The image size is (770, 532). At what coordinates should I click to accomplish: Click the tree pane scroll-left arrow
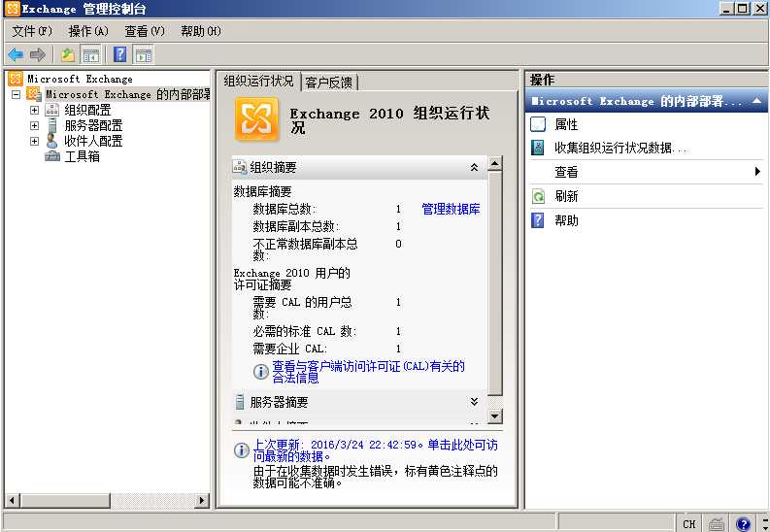pyautogui.click(x=13, y=501)
